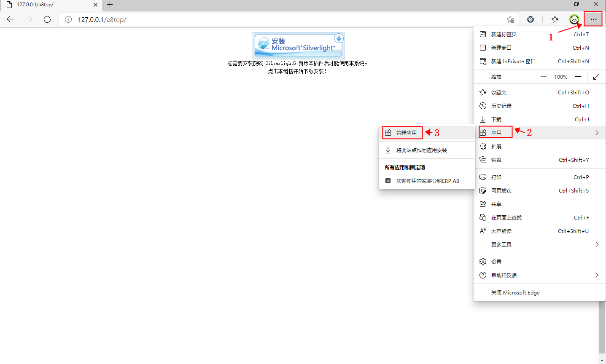
Task: Click 将此站点作为应用安装
Action: point(427,150)
